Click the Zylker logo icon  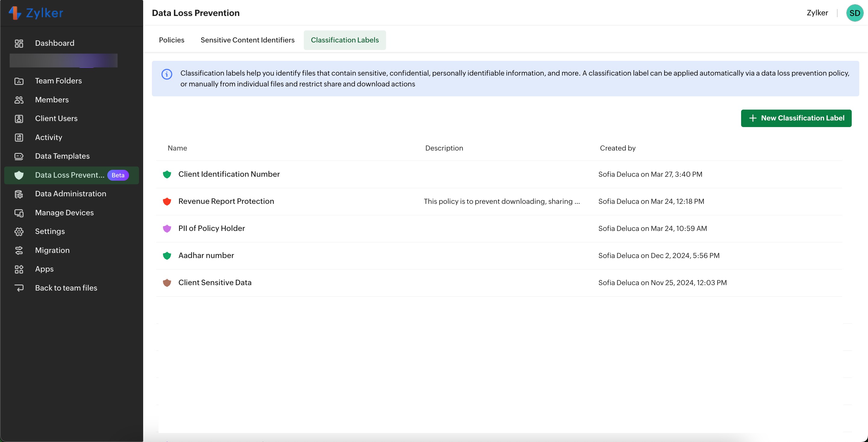15,13
